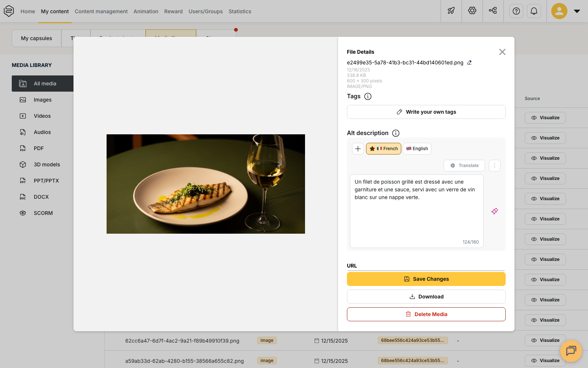Filter by Videos in media library
Image resolution: width=588 pixels, height=368 pixels.
[43, 116]
